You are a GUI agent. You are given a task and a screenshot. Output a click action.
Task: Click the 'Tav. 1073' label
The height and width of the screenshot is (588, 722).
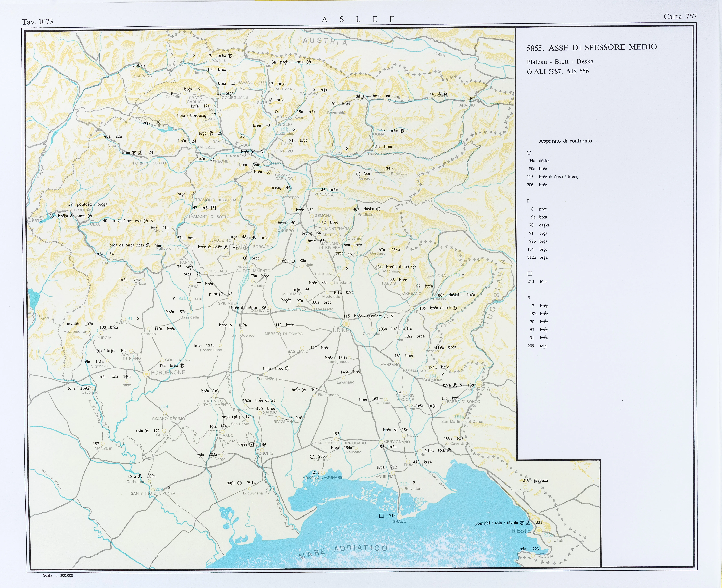pyautogui.click(x=38, y=22)
